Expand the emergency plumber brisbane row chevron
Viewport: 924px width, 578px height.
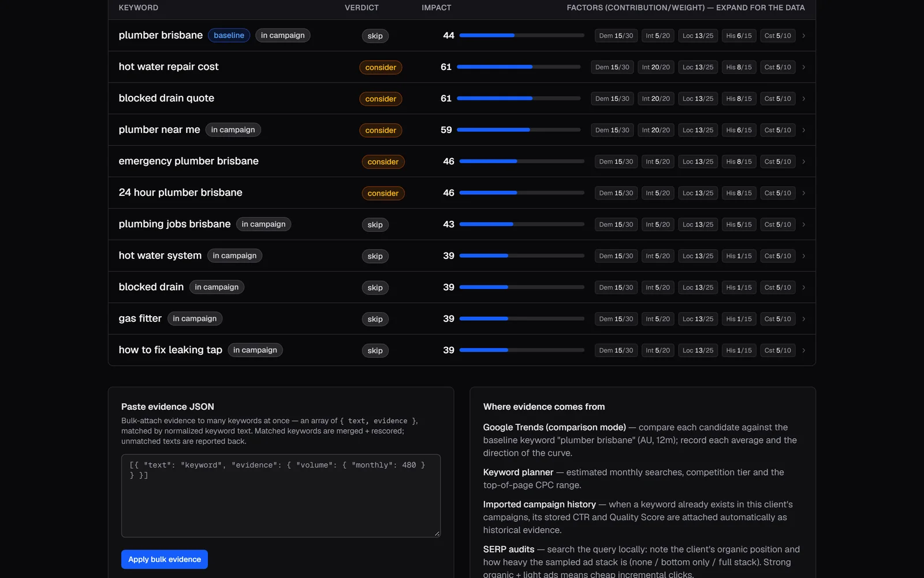[803, 162]
